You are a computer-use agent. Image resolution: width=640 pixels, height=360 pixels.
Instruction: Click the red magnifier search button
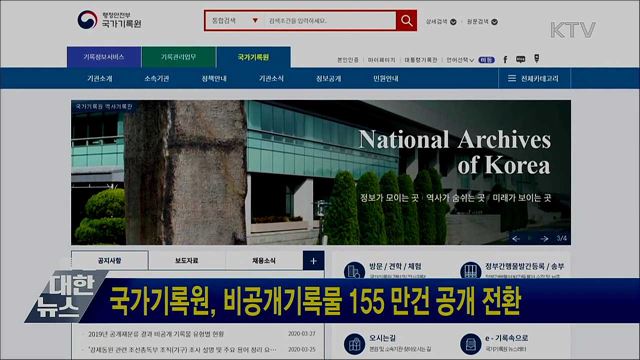(x=406, y=20)
